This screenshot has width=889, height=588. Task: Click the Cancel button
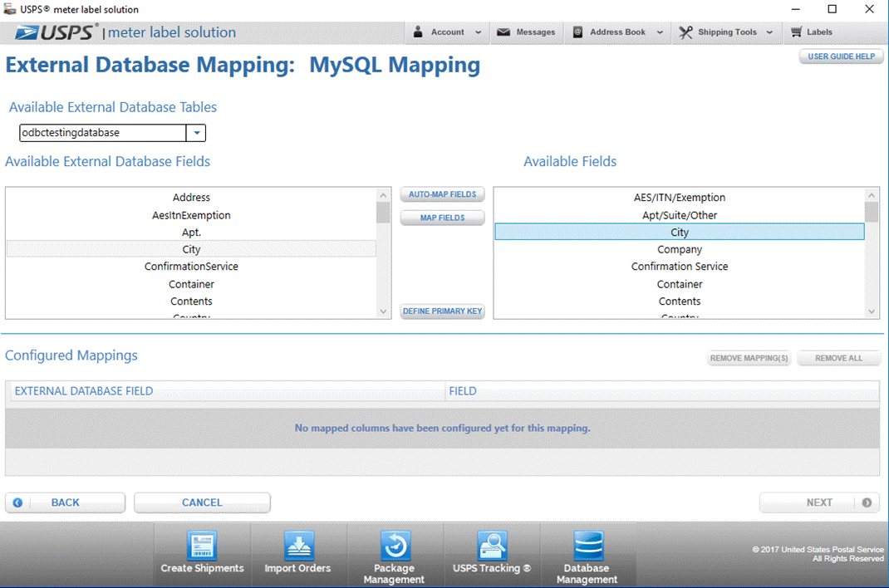[x=202, y=502]
